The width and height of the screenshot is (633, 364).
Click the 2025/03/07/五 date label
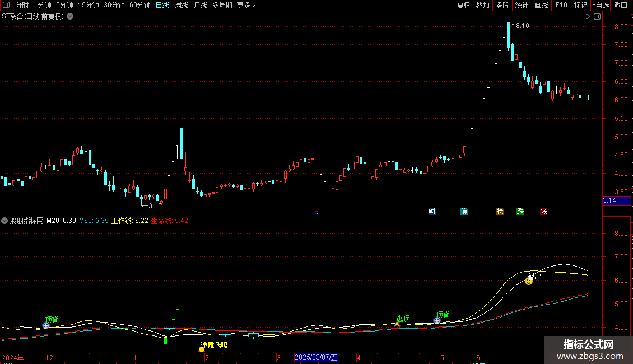316,357
